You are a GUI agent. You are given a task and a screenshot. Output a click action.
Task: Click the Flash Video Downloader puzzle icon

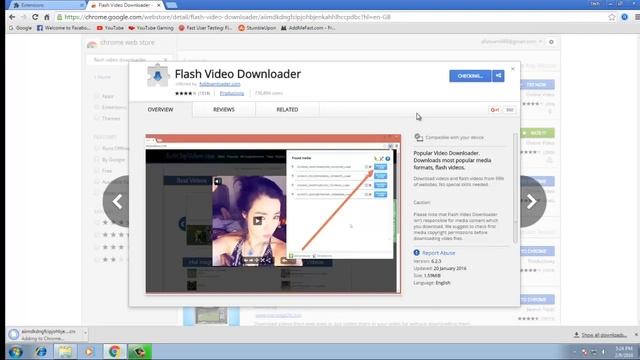coord(158,76)
